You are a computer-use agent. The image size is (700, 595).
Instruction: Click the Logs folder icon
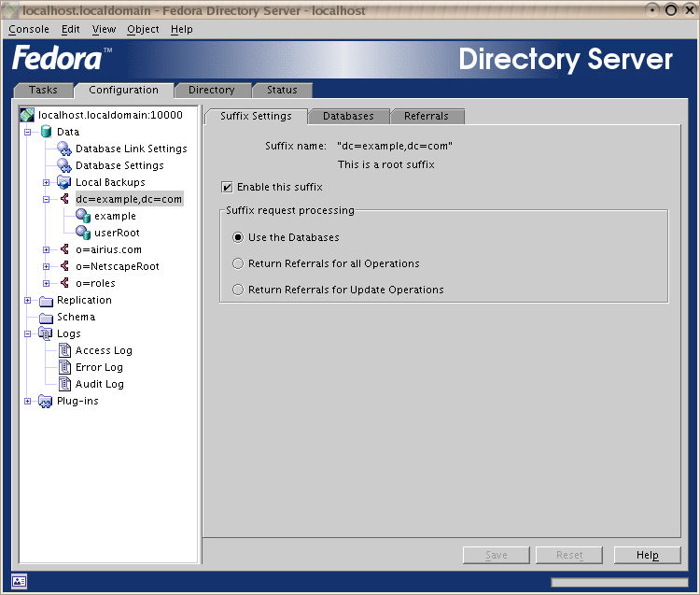[x=46, y=333]
